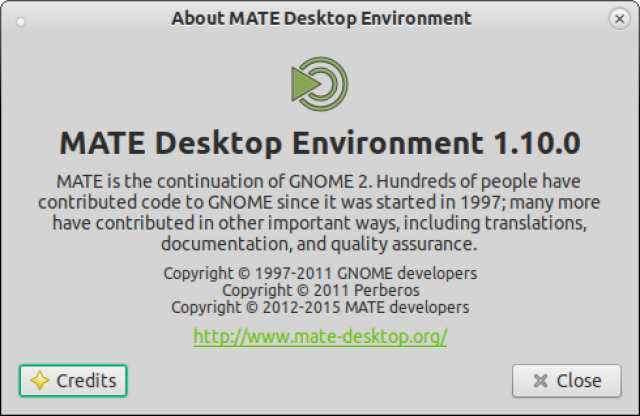This screenshot has width=640, height=416.
Task: Close the dialog via title bar X
Action: click(620, 19)
